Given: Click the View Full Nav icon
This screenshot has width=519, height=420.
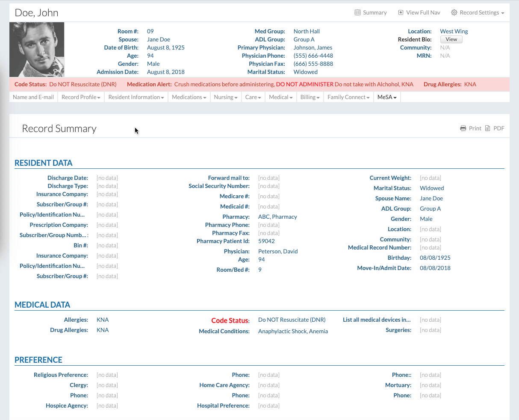Looking at the screenshot, I should [x=401, y=13].
